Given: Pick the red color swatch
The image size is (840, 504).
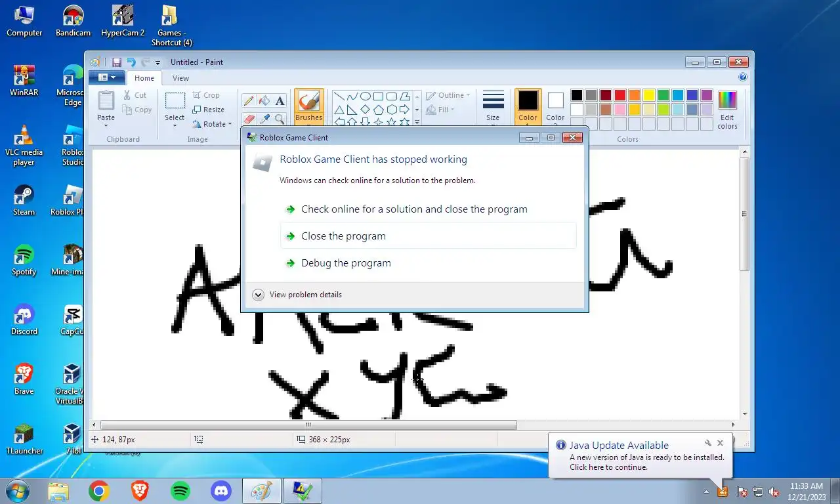Looking at the screenshot, I should [620, 95].
